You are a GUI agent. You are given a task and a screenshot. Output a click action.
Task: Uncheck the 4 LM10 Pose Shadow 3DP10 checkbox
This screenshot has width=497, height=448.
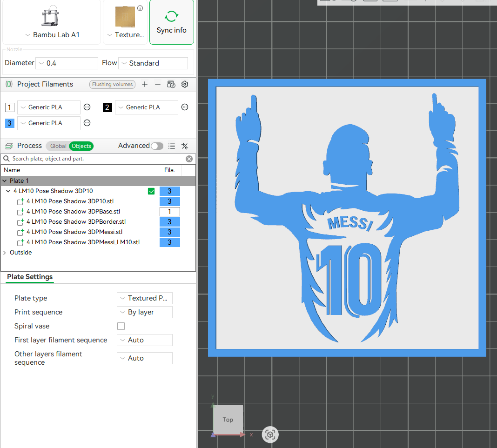coord(151,191)
